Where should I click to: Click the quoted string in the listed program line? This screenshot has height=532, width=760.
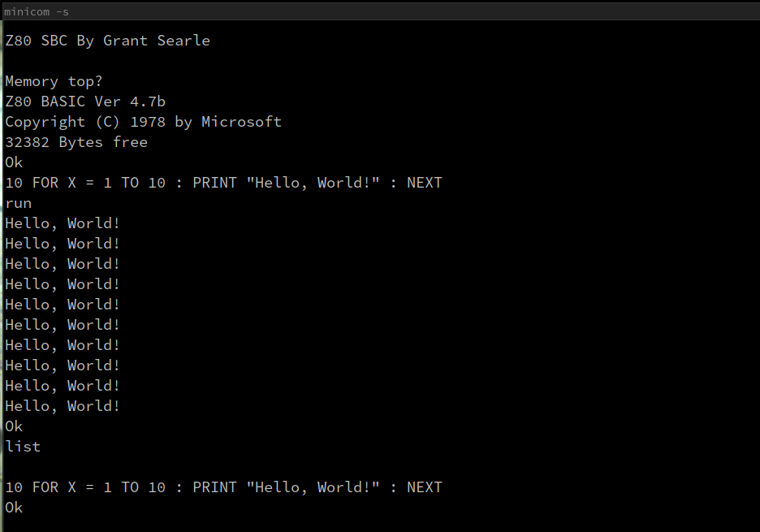click(x=313, y=487)
